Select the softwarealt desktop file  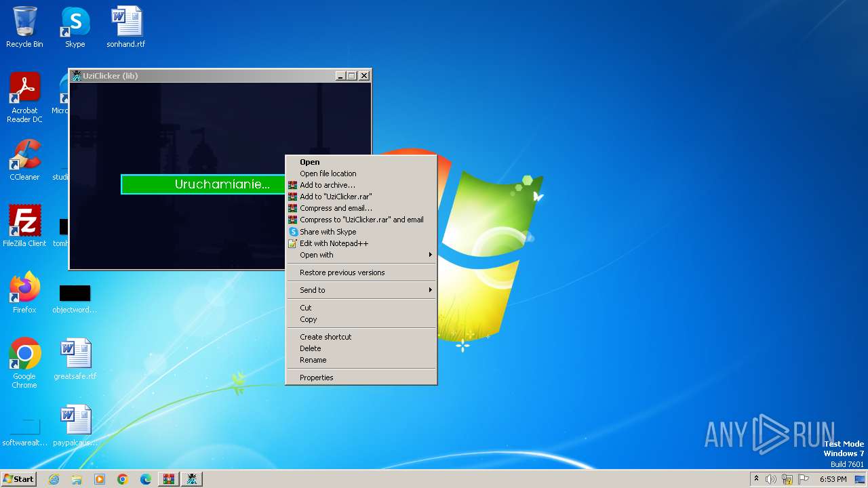coord(24,432)
